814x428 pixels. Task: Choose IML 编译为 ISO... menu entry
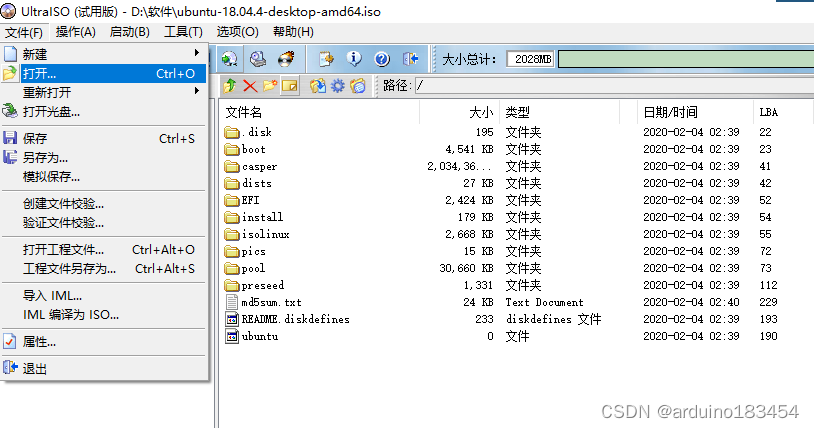[x=104, y=315]
